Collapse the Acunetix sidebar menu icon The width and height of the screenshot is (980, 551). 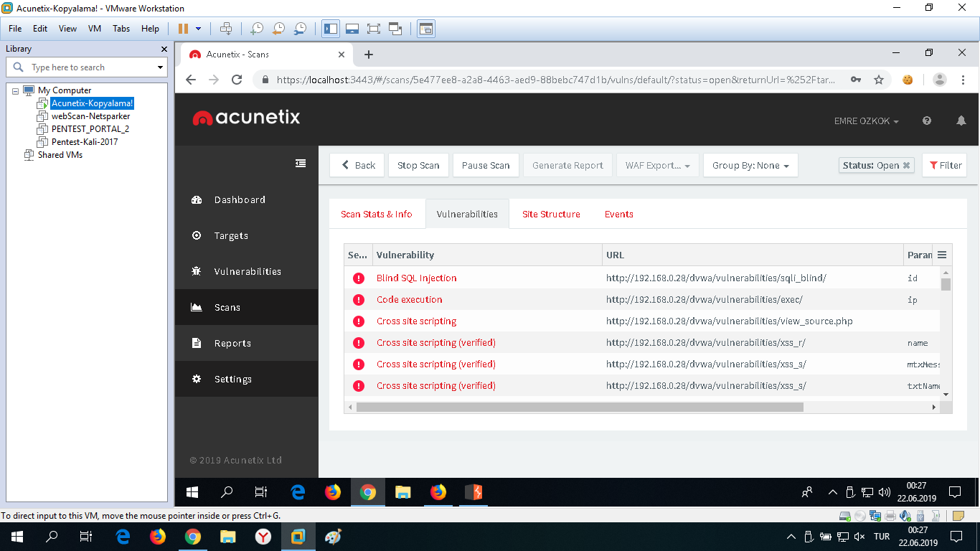point(301,164)
